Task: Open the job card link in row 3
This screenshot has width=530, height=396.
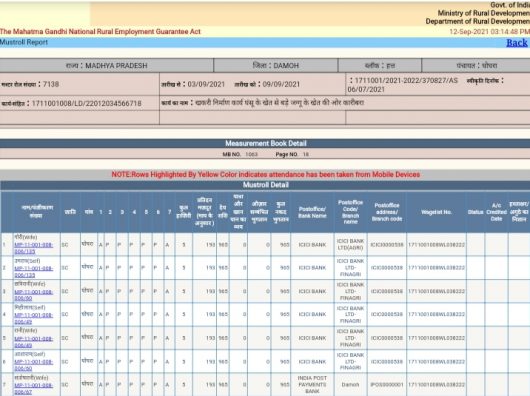Action: click(x=33, y=295)
